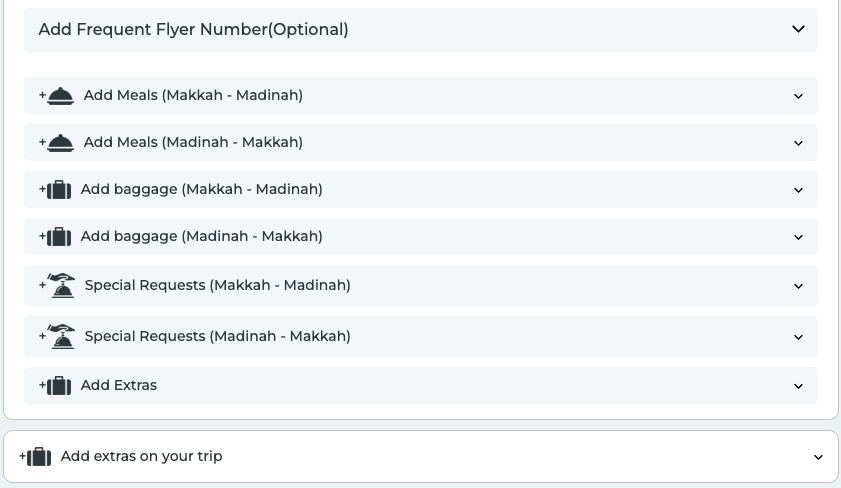The width and height of the screenshot is (841, 488).
Task: Expand Special Requests (Madinah - Makkah) arrow
Action: (798, 337)
